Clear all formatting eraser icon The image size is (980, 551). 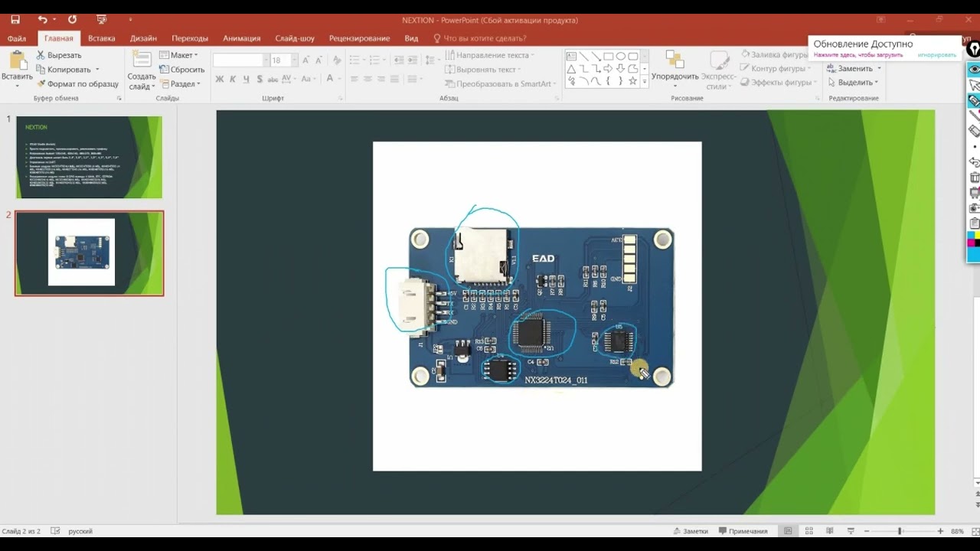coord(338,60)
